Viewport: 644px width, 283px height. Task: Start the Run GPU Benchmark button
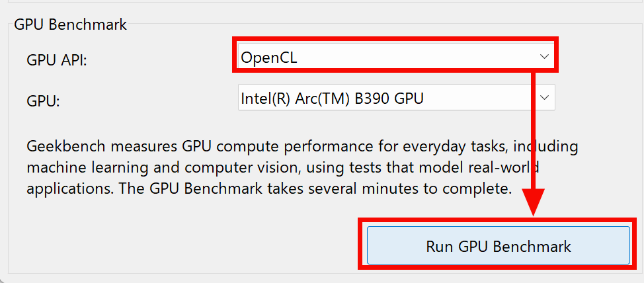[498, 245]
